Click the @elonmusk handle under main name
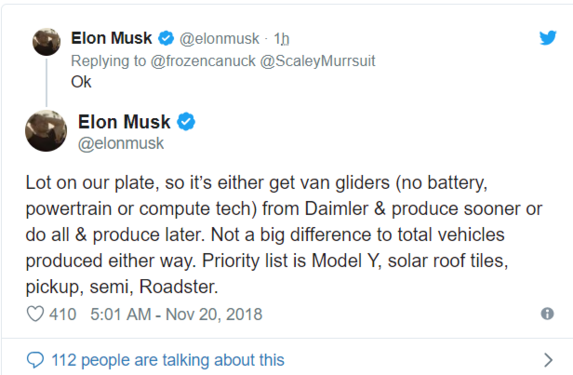The image size is (573, 375). pos(121,143)
